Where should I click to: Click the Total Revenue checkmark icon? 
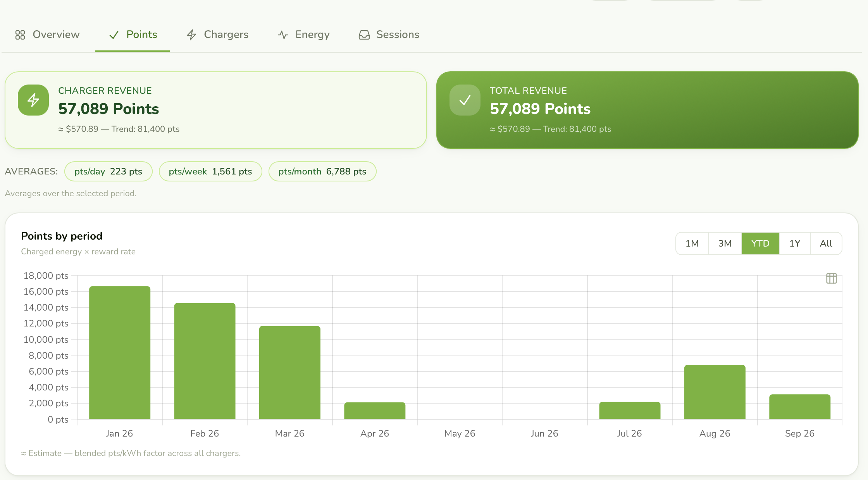[465, 100]
